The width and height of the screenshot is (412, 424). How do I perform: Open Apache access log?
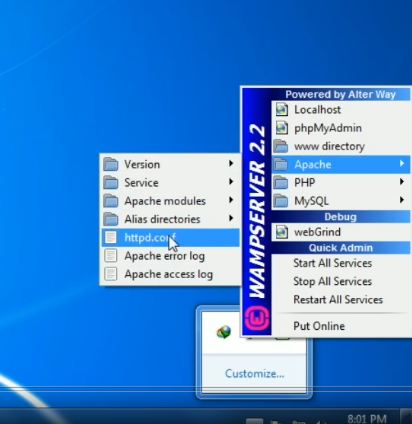(x=170, y=274)
